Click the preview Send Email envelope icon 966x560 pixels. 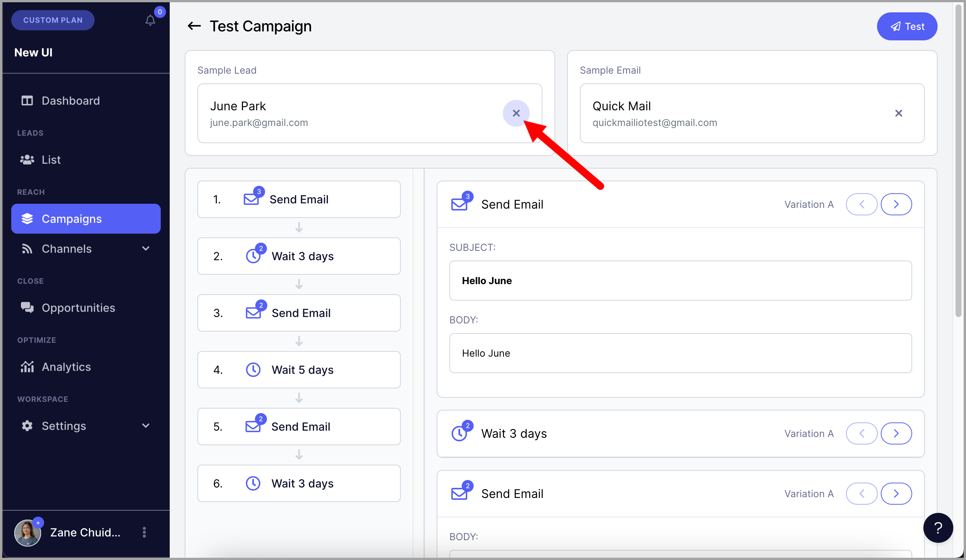tap(459, 204)
